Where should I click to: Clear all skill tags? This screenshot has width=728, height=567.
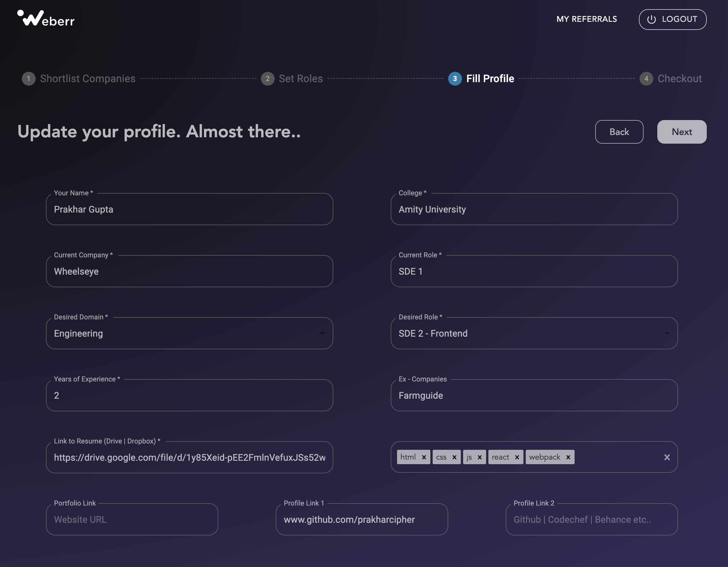tap(667, 457)
